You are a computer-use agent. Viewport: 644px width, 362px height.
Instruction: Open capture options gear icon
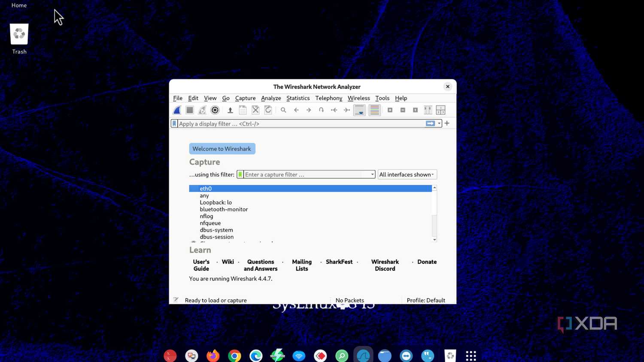tap(215, 110)
